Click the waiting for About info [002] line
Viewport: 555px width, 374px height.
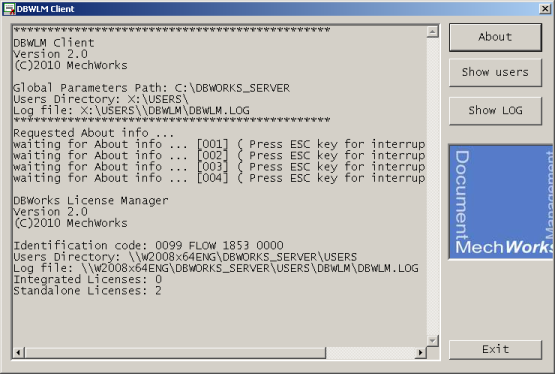219,156
